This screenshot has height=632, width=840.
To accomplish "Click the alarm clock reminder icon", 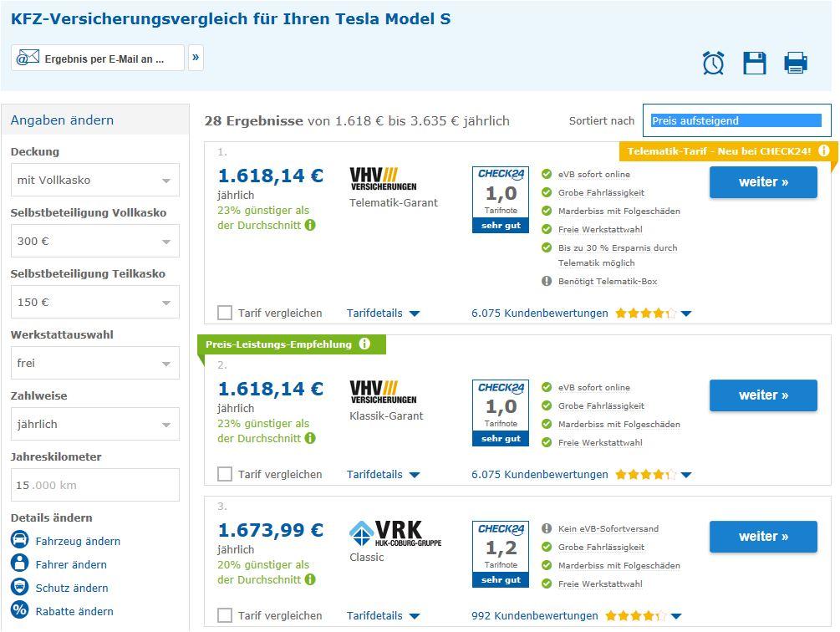I will pyautogui.click(x=713, y=63).
